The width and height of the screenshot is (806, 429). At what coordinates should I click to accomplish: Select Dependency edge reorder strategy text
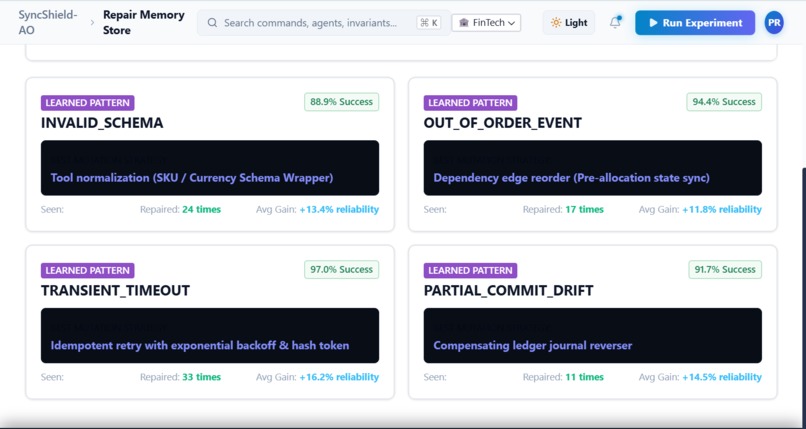coord(571,178)
